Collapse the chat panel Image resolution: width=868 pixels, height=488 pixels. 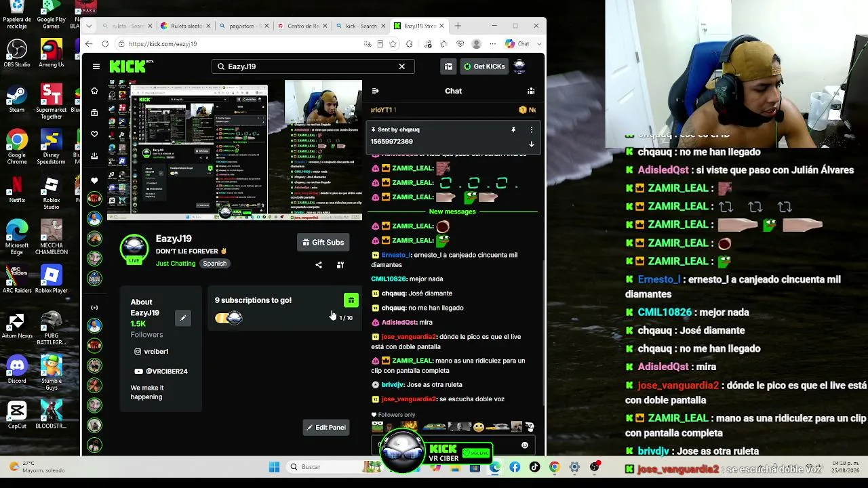click(x=375, y=91)
